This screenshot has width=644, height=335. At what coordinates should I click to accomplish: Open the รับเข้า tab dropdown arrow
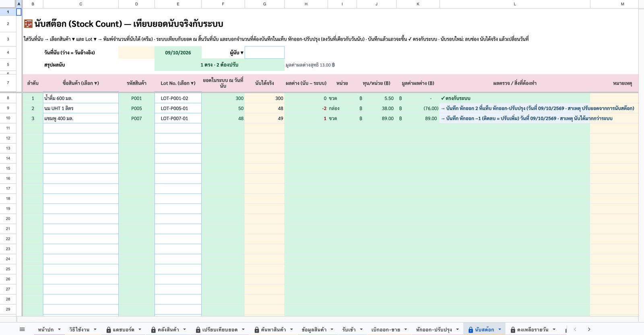[361, 329]
